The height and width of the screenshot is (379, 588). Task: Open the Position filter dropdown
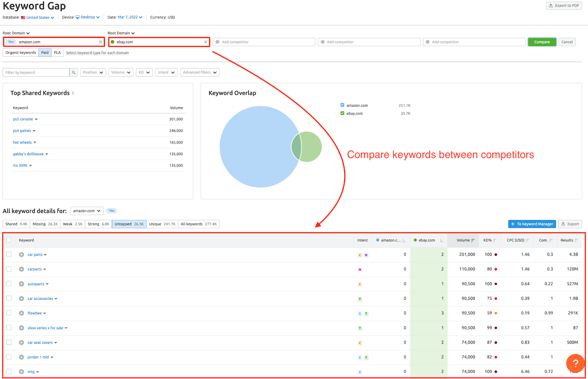tap(93, 72)
